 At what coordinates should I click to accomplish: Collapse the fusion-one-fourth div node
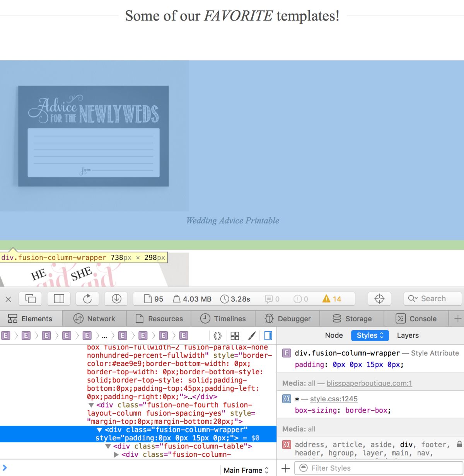[91, 405]
